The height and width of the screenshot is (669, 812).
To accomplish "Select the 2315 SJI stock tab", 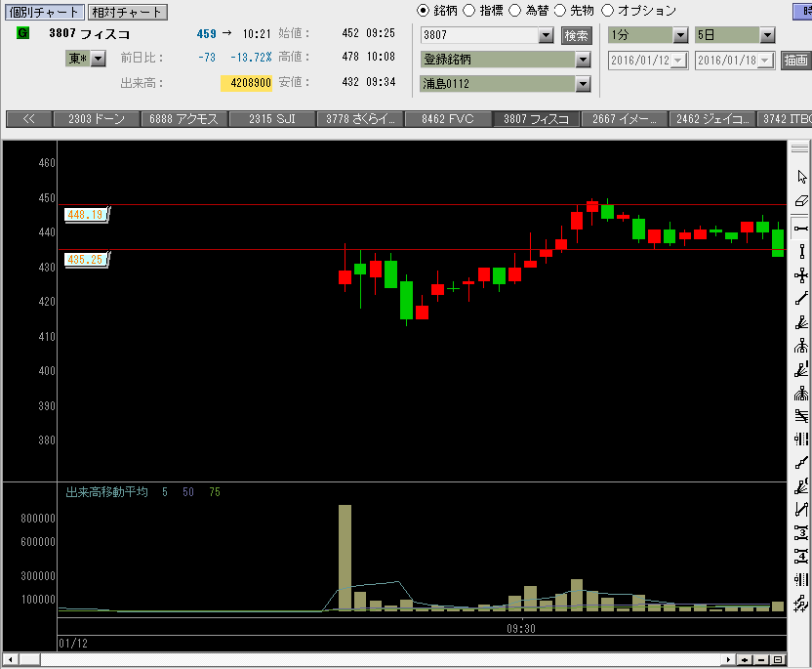I will coord(272,119).
